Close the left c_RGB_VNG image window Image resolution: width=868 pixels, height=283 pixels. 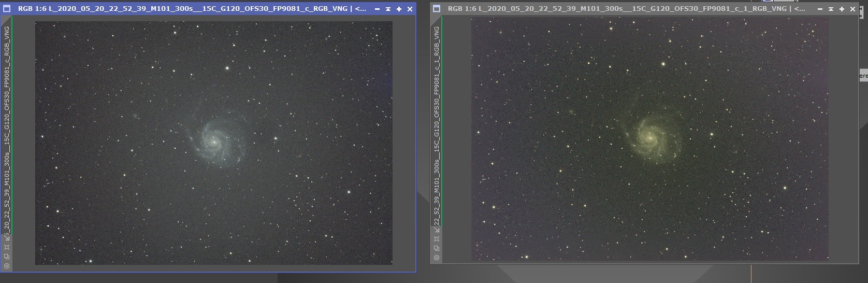(410, 9)
